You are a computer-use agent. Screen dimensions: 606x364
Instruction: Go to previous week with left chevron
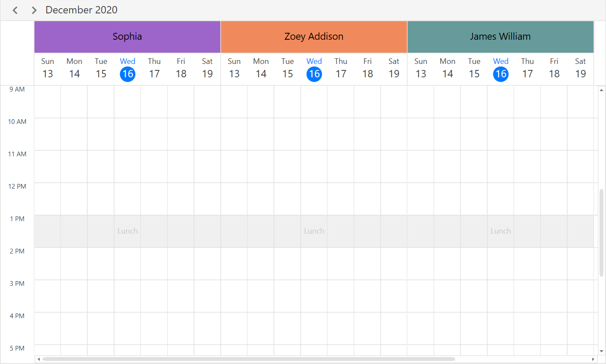[x=15, y=10]
